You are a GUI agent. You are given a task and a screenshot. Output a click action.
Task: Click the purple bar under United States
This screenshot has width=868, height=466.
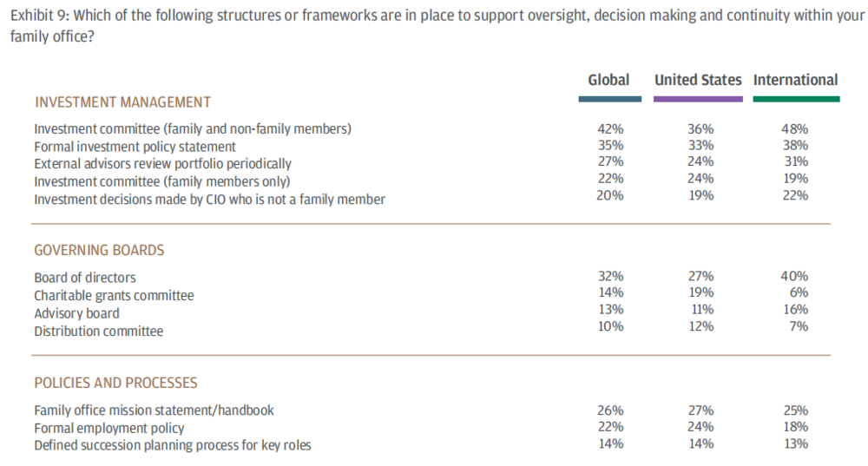pos(698,99)
